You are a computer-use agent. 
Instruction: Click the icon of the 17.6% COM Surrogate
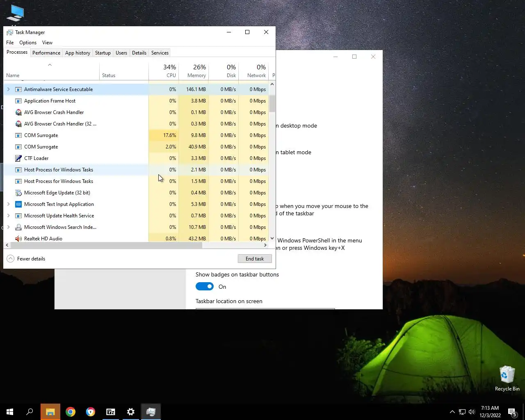(x=18, y=135)
